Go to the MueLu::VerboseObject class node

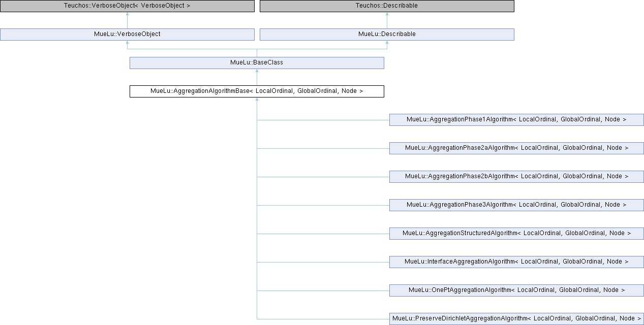(127, 34)
